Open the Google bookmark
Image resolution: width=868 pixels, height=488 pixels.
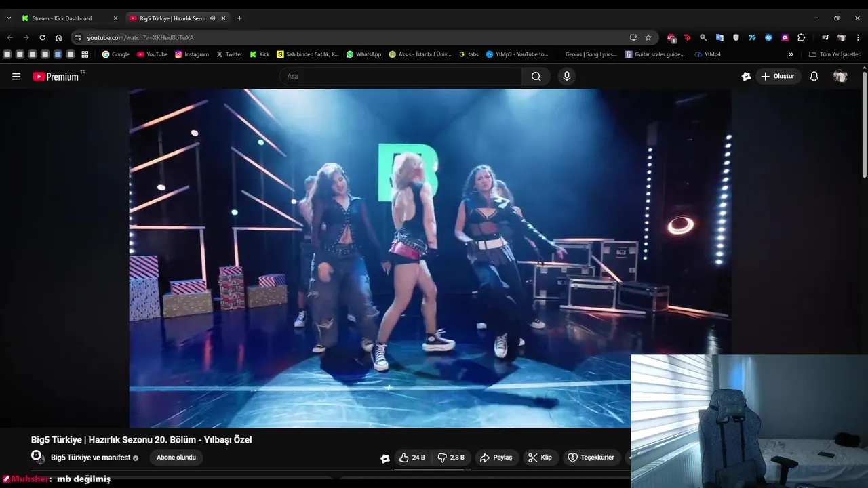[115, 54]
